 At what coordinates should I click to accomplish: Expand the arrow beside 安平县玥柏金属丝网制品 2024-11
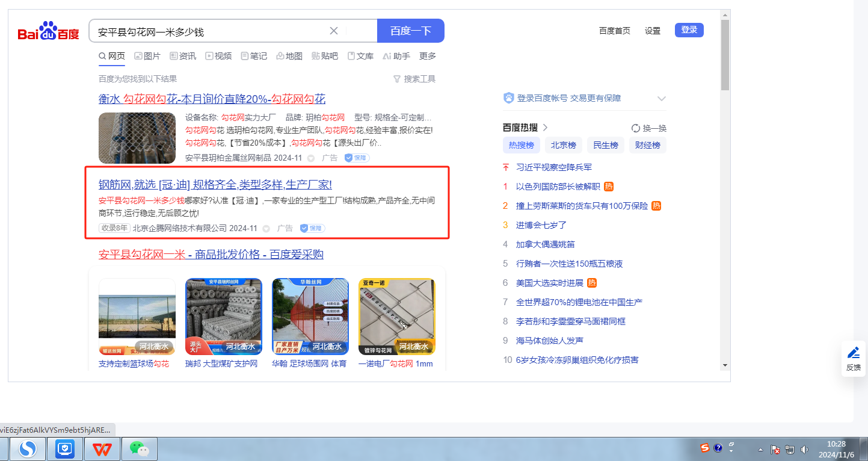point(311,158)
